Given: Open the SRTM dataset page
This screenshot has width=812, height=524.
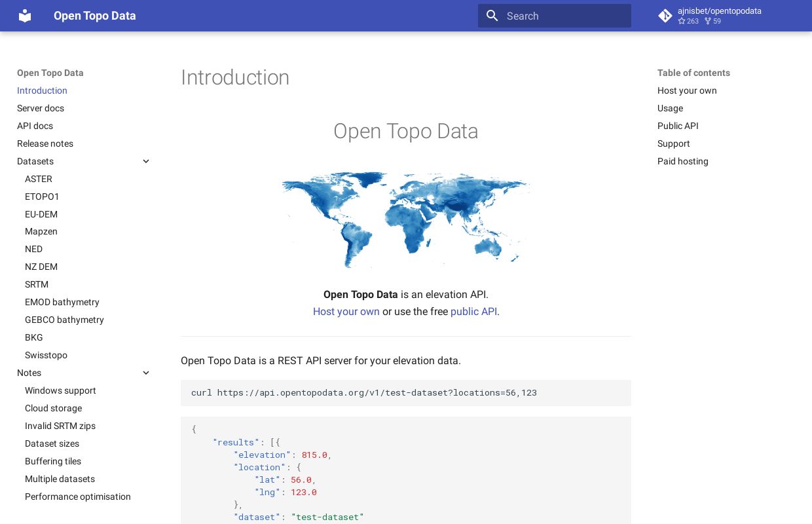Looking at the screenshot, I should click(37, 284).
